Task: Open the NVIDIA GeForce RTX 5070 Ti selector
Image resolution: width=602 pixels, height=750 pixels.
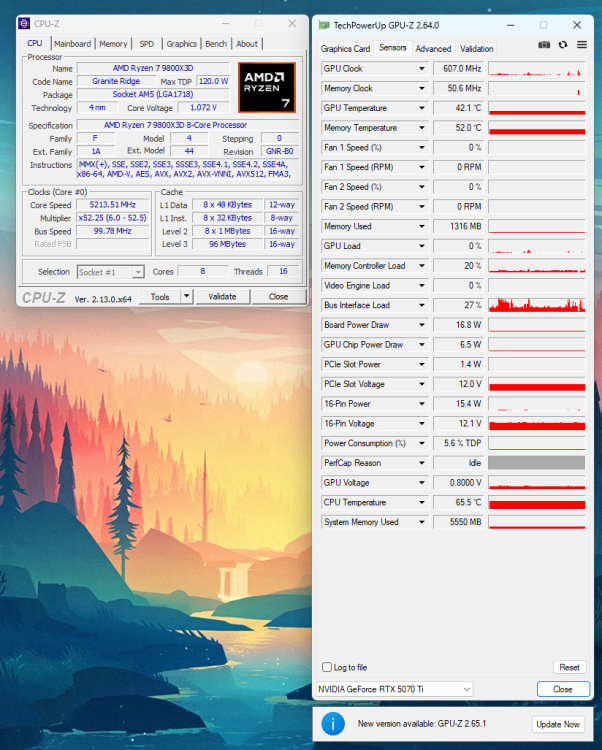Action: [394, 689]
